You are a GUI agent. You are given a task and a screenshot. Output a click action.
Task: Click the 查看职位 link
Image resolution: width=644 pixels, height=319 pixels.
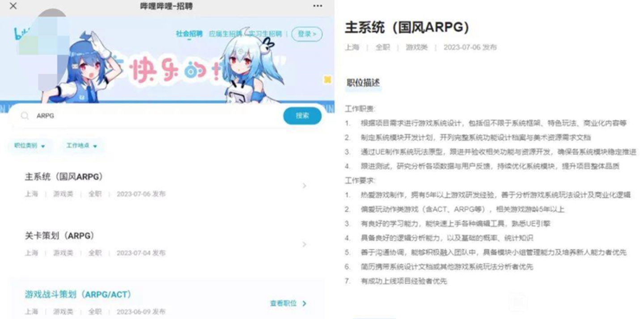click(283, 303)
